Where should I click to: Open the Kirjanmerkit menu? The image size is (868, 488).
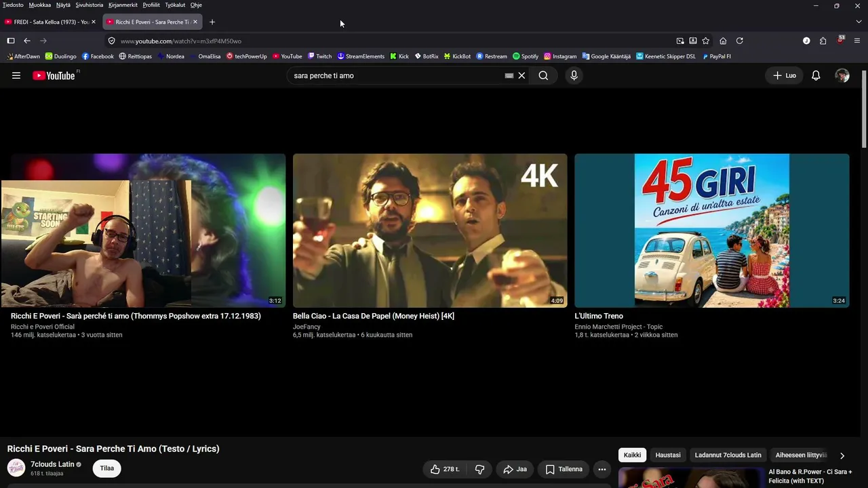pyautogui.click(x=123, y=5)
